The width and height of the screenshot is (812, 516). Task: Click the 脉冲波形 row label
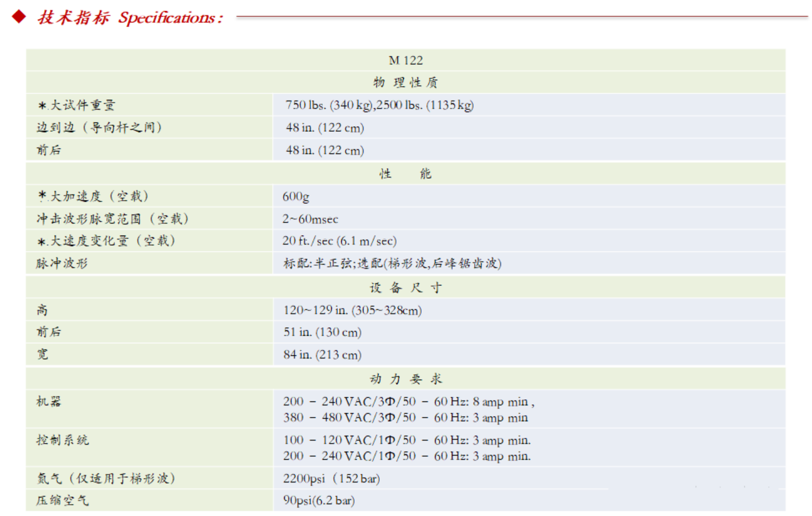click(x=62, y=263)
